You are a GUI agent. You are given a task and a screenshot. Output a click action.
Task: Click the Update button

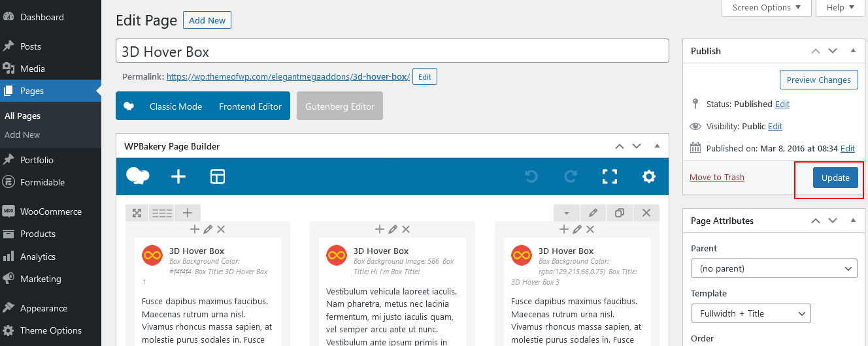pos(835,178)
